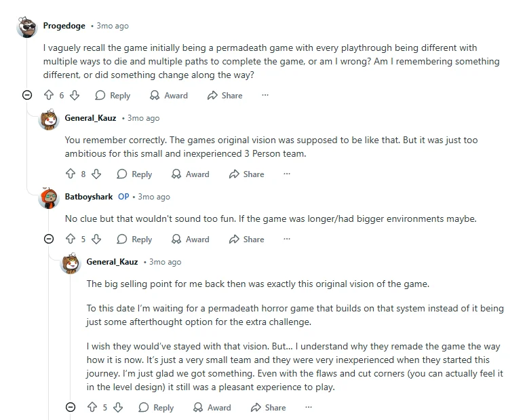The image size is (525, 420).
Task: Award General_Kauz's bottom reply
Action: pos(212,407)
